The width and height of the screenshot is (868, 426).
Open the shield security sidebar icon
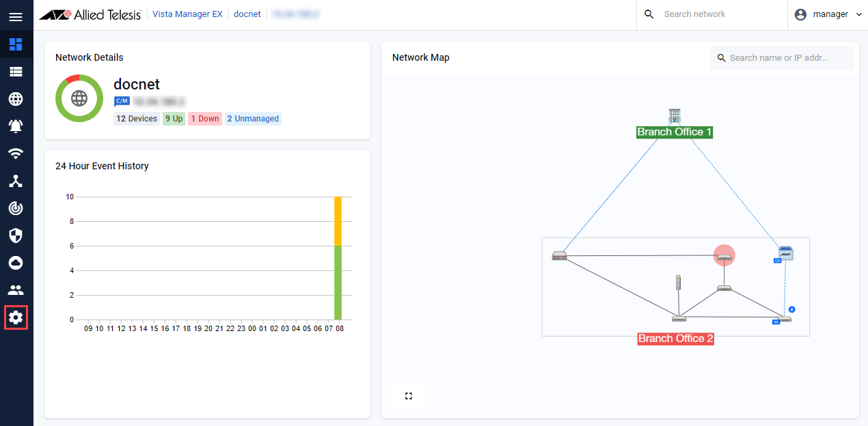16,236
